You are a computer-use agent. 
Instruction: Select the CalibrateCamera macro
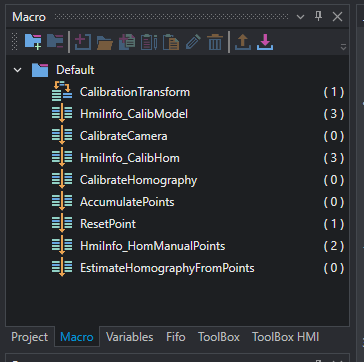[x=124, y=136]
